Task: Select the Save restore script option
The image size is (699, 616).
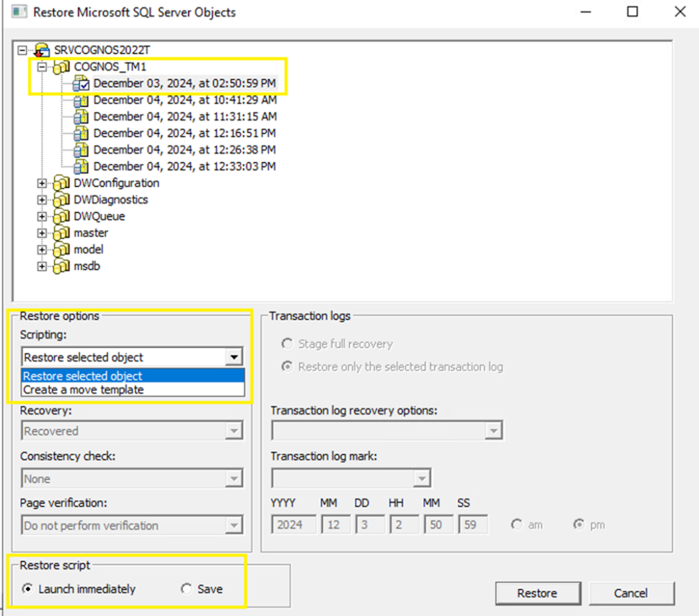Action: click(x=186, y=589)
